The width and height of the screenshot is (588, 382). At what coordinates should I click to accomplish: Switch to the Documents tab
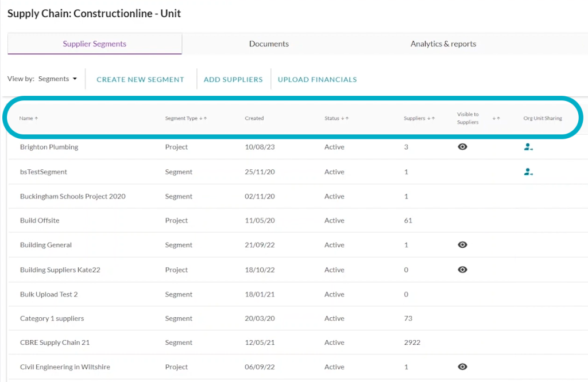[269, 44]
